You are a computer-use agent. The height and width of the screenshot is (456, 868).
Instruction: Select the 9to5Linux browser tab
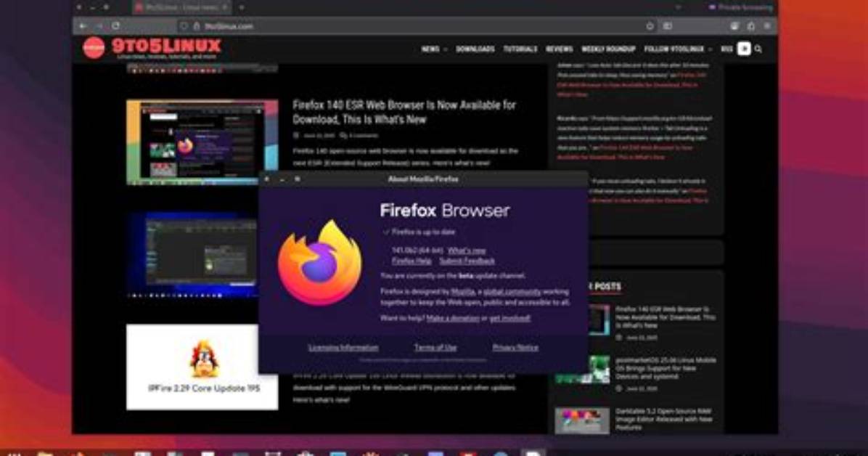point(182,8)
